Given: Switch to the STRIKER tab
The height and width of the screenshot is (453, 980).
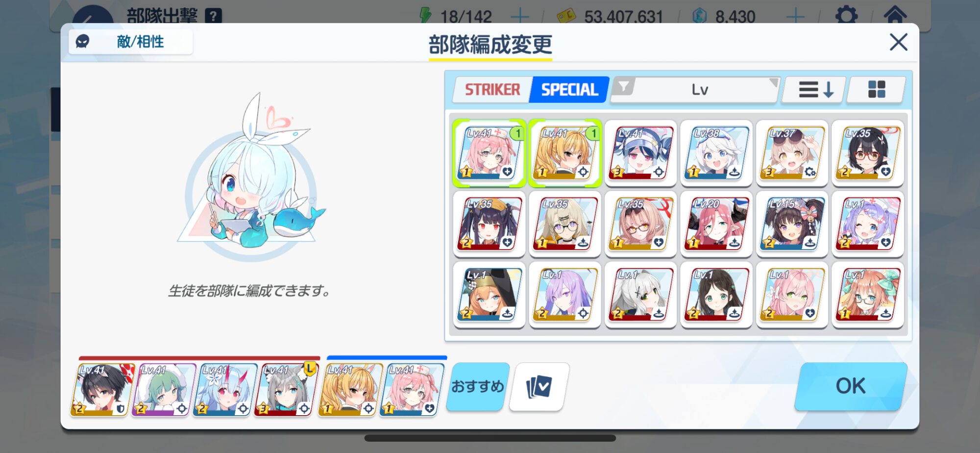Looking at the screenshot, I should coord(492,90).
